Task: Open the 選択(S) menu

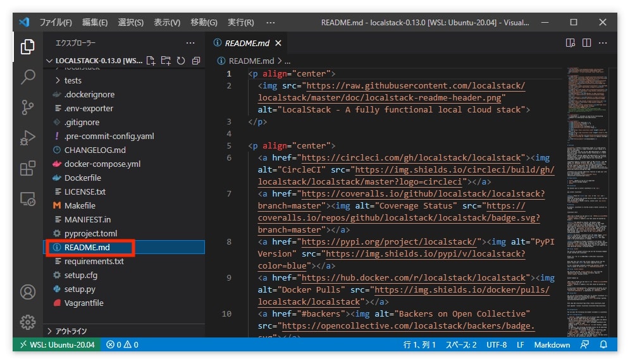Action: pyautogui.click(x=130, y=23)
